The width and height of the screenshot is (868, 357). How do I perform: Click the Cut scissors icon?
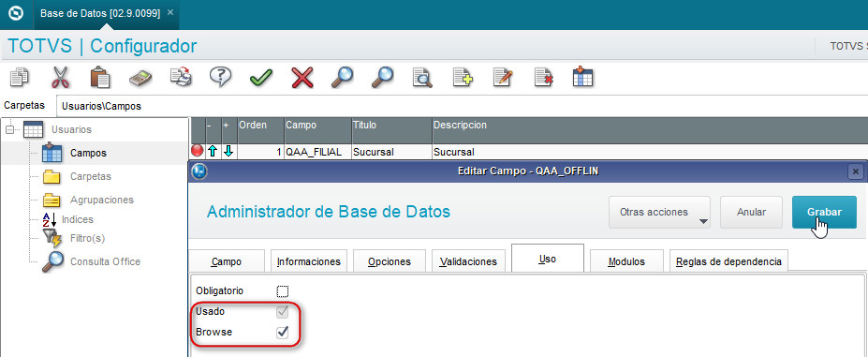coord(61,77)
